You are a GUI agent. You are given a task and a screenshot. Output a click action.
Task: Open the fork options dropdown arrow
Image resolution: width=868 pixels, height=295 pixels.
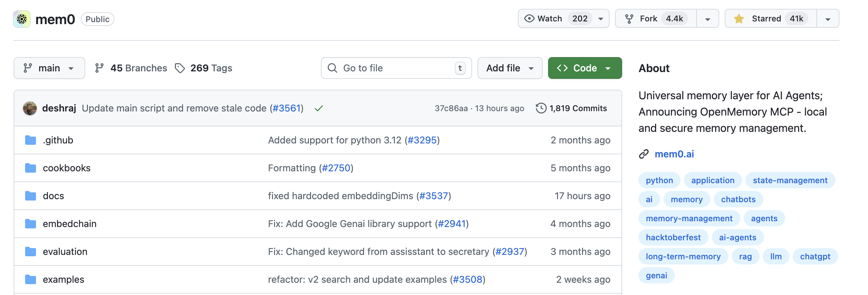[707, 19]
